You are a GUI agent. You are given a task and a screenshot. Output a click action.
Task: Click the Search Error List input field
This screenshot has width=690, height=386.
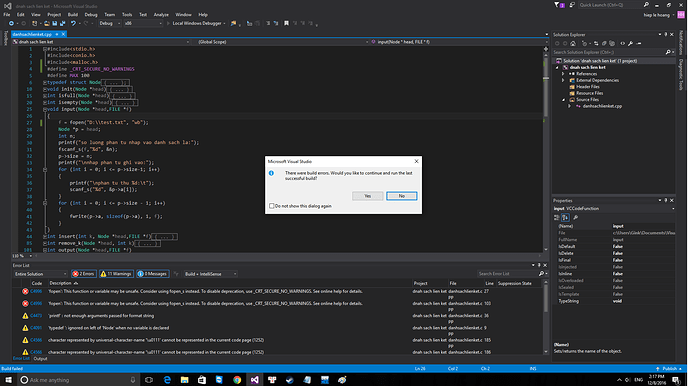coord(507,274)
